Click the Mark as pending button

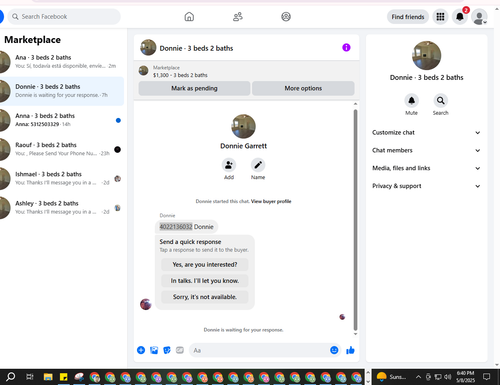pos(194,88)
